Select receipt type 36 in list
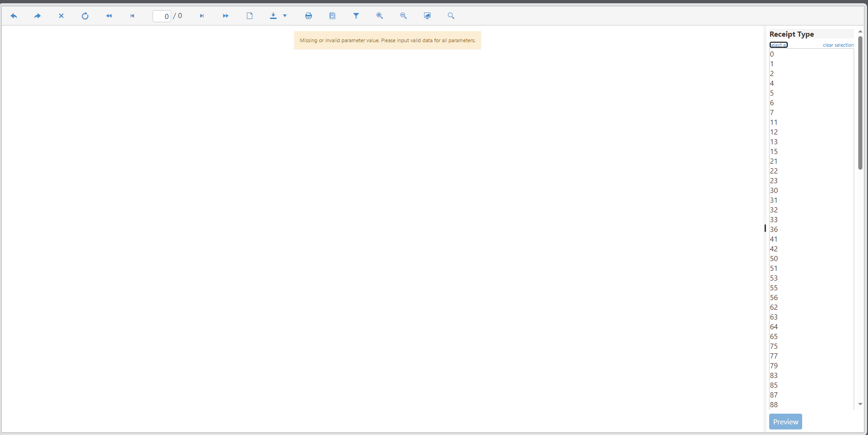The height and width of the screenshot is (435, 868). pos(774,230)
